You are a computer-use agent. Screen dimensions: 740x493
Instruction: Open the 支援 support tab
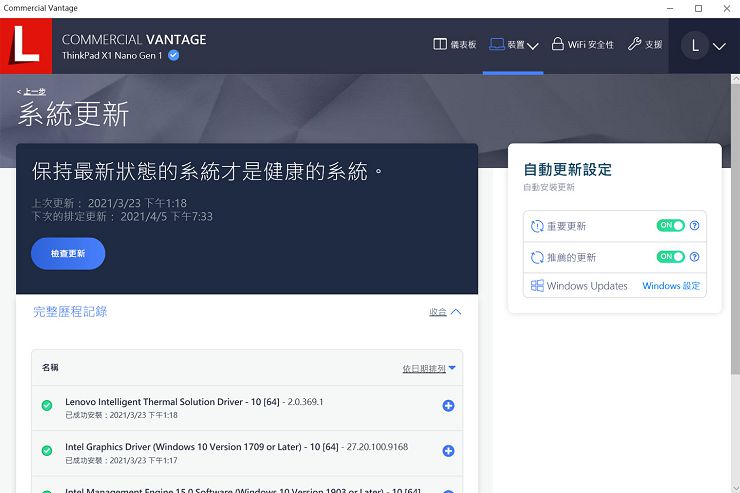click(x=645, y=44)
